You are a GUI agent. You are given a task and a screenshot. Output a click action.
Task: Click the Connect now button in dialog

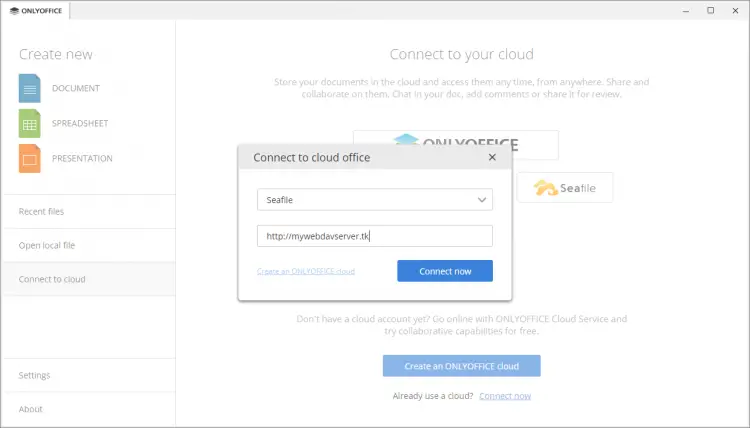coord(445,271)
